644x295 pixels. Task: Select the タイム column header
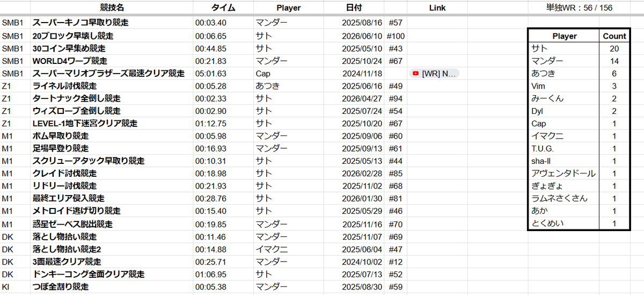pos(223,8)
